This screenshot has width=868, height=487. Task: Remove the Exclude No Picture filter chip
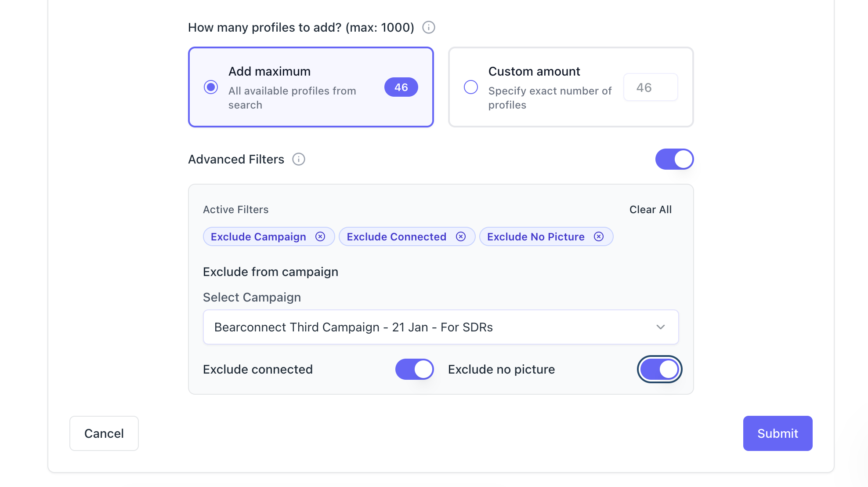coord(598,236)
